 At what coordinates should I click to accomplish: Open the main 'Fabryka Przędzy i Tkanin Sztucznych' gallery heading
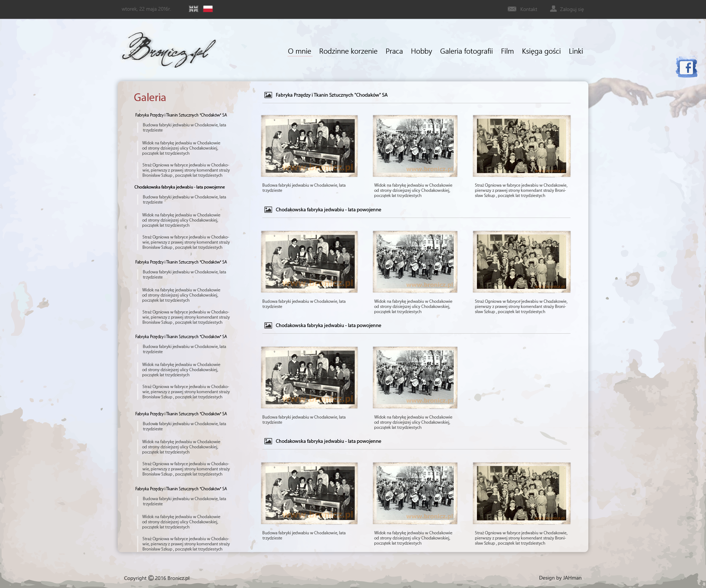[332, 95]
